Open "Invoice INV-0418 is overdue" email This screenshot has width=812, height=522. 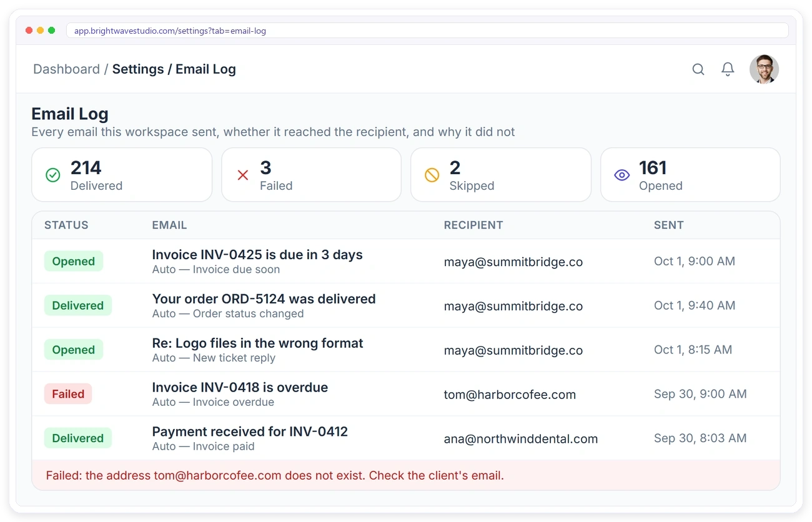point(240,388)
